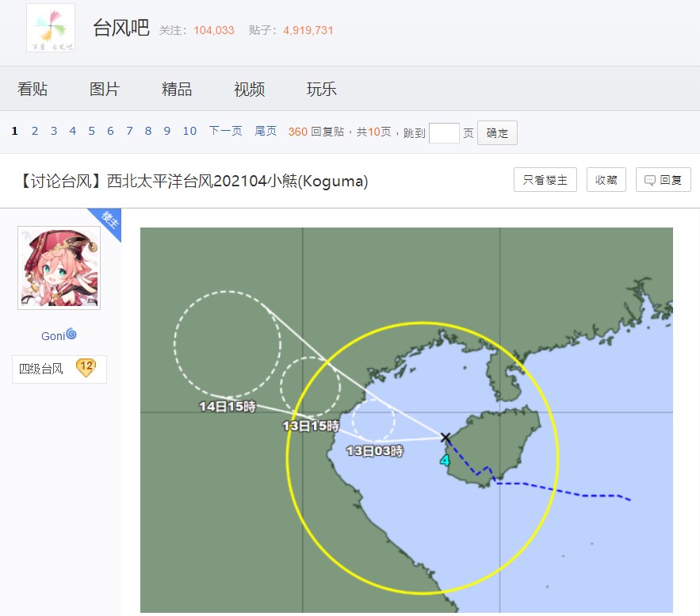700x616 pixels.
Task: Toggle 只看楼主 filter button
Action: coord(545,180)
